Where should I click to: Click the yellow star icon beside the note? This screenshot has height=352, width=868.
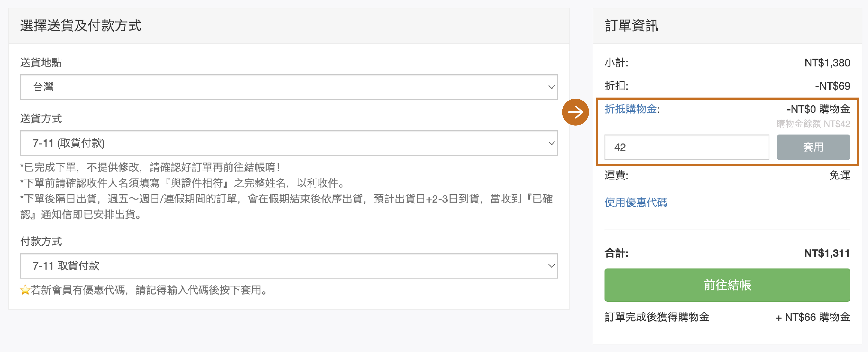(x=25, y=290)
